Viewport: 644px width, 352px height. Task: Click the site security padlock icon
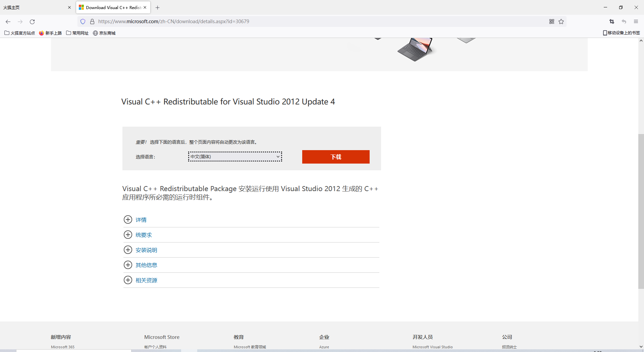92,21
